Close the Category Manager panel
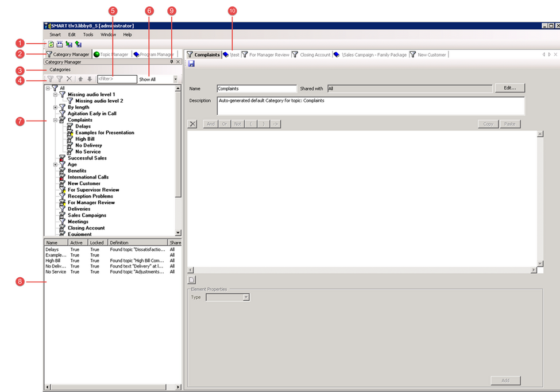This screenshot has width=560, height=392. [x=178, y=62]
